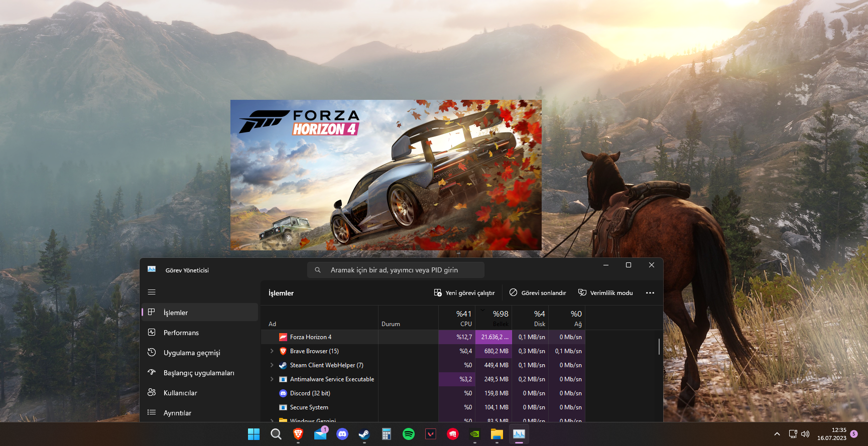Click the process search input field

click(396, 270)
